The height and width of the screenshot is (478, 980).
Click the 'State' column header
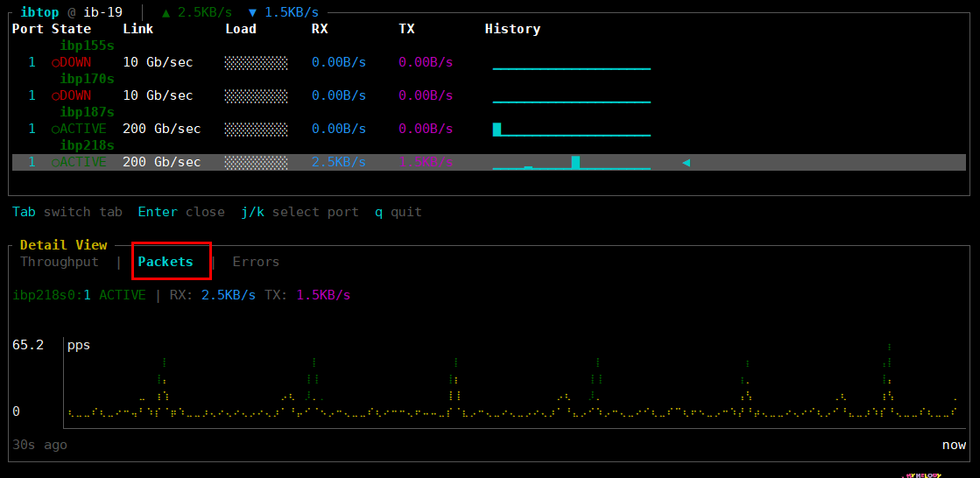(x=71, y=29)
